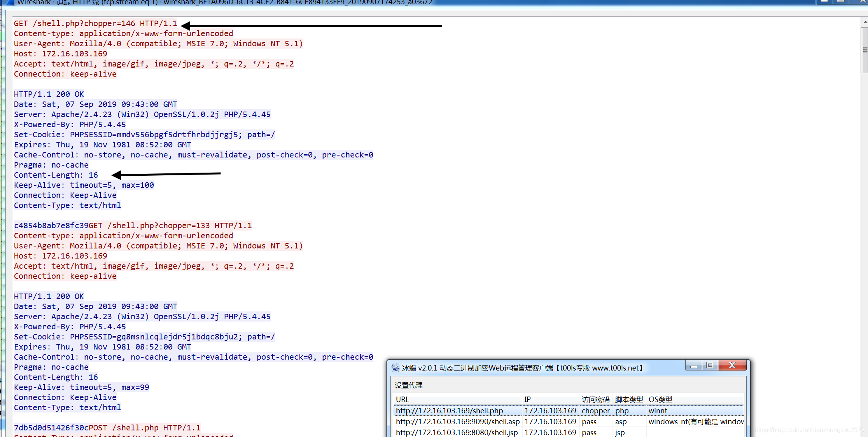Image resolution: width=868 pixels, height=437 pixels.
Task: Select the shell.php row with password chopper
Action: [450, 411]
